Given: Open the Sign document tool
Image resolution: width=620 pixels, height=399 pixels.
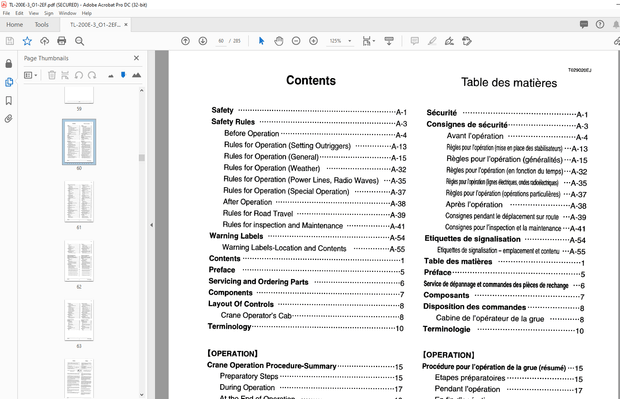Looking at the screenshot, I should (x=450, y=41).
